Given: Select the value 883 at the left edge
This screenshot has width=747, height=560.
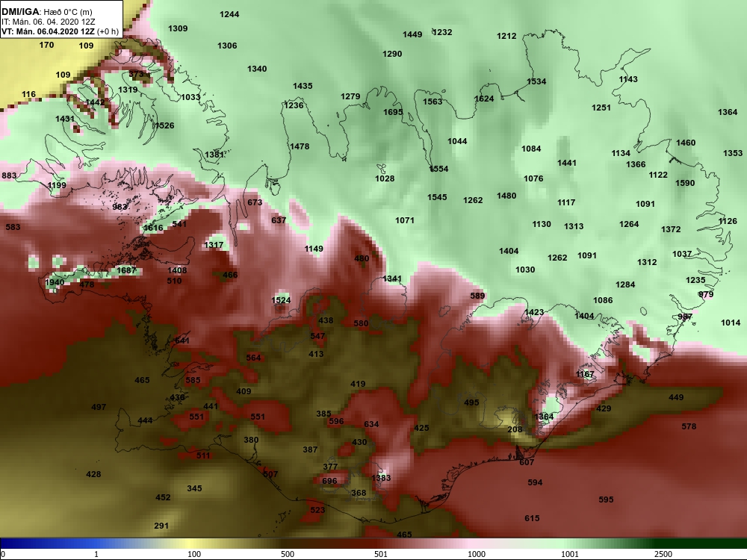Looking at the screenshot, I should (9, 175).
